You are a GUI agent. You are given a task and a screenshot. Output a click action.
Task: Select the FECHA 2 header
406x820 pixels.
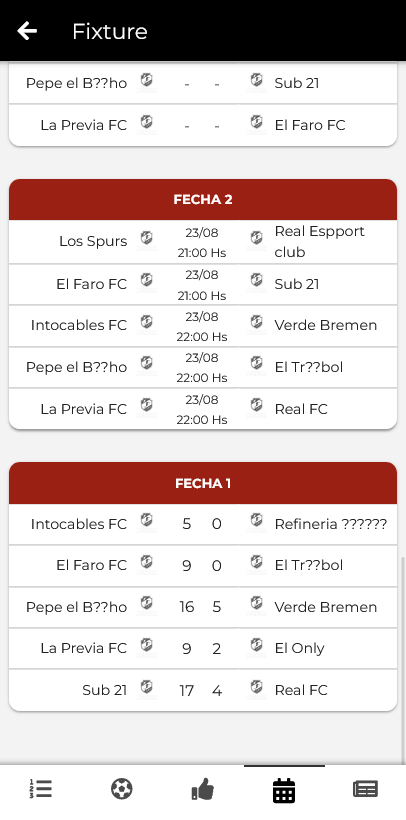point(203,199)
